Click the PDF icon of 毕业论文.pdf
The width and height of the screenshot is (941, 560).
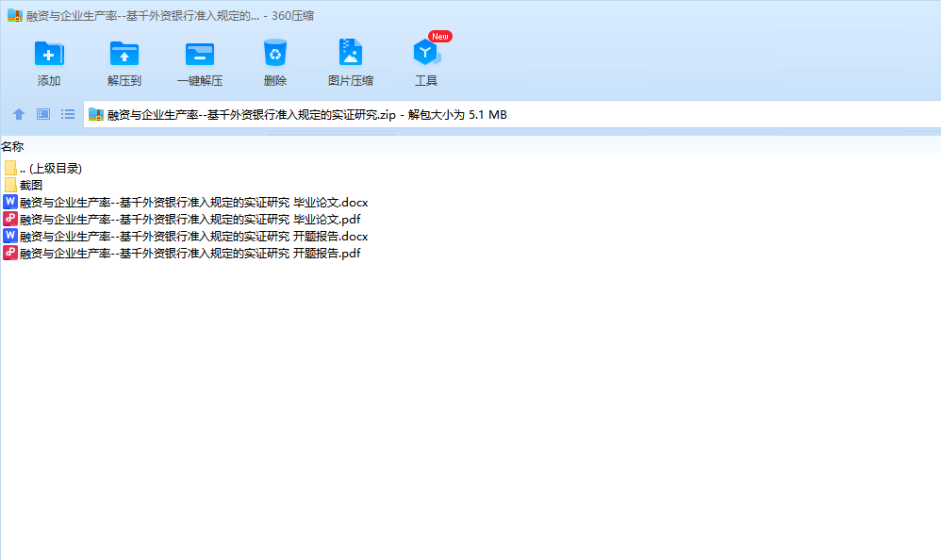click(10, 219)
